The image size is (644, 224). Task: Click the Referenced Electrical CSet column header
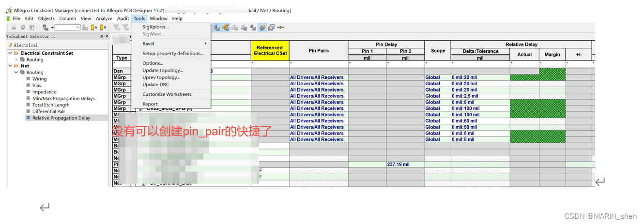(x=270, y=51)
